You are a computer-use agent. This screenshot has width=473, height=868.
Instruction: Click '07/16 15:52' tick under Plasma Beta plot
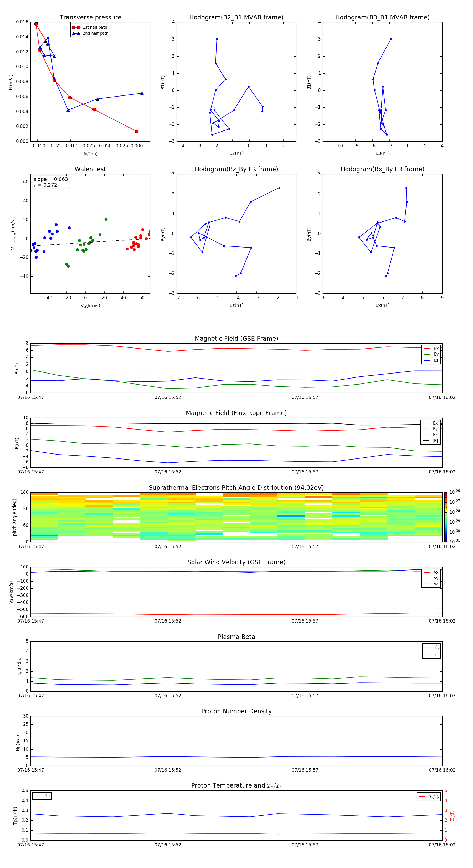(168, 695)
